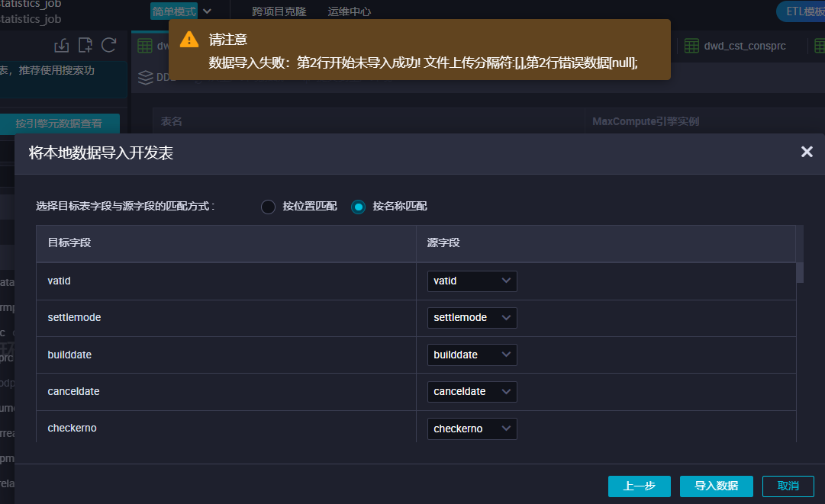Click the 上一步 previous step button

click(640, 486)
